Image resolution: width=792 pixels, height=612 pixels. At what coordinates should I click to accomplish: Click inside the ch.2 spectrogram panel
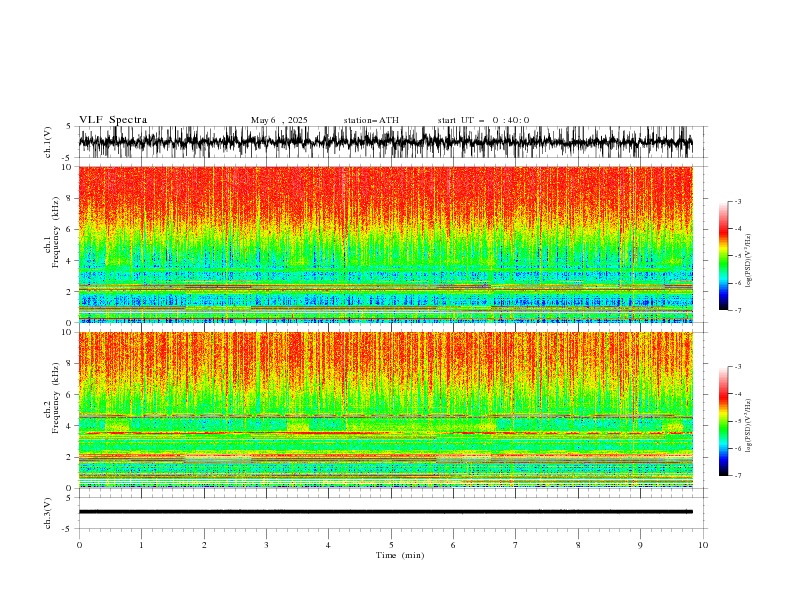(385, 410)
